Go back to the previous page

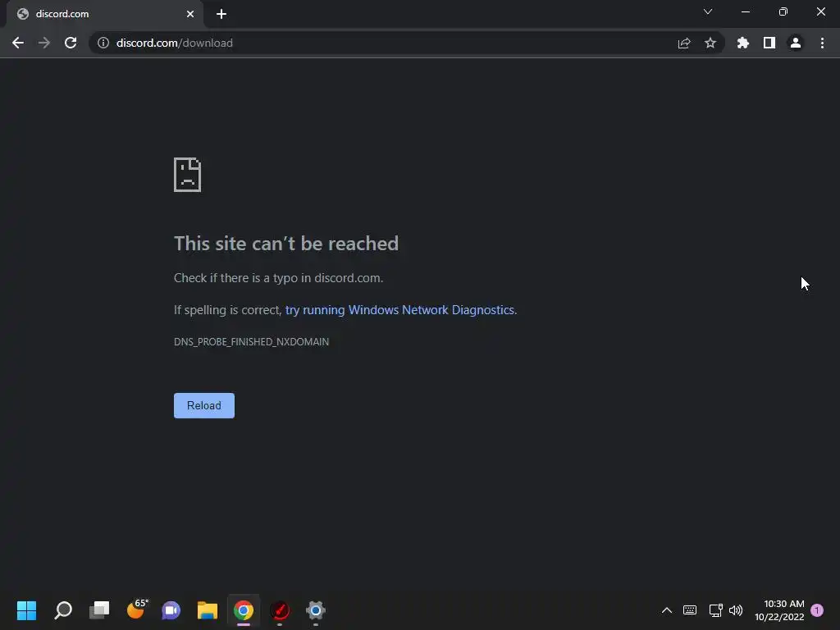pyautogui.click(x=18, y=43)
